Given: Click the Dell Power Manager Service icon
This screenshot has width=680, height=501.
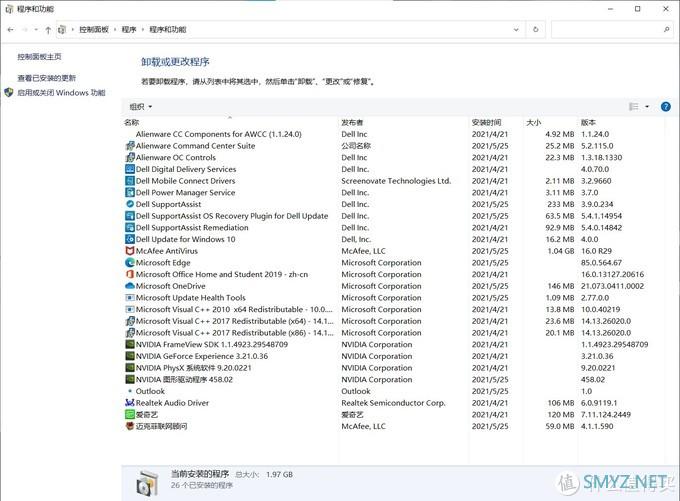Looking at the screenshot, I should (130, 193).
